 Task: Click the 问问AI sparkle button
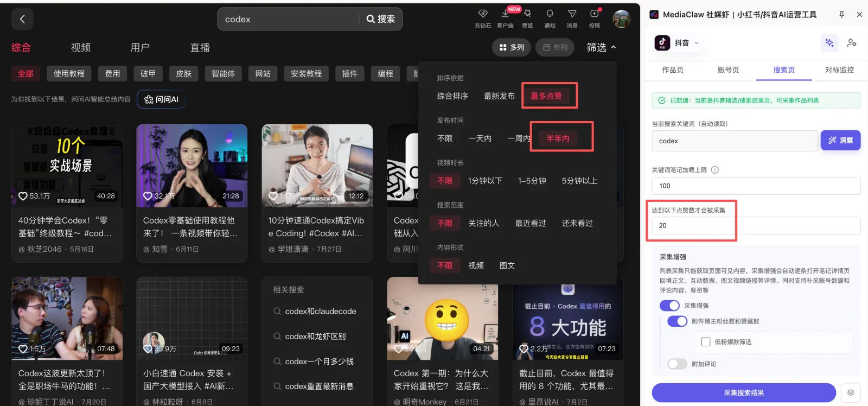coord(161,99)
